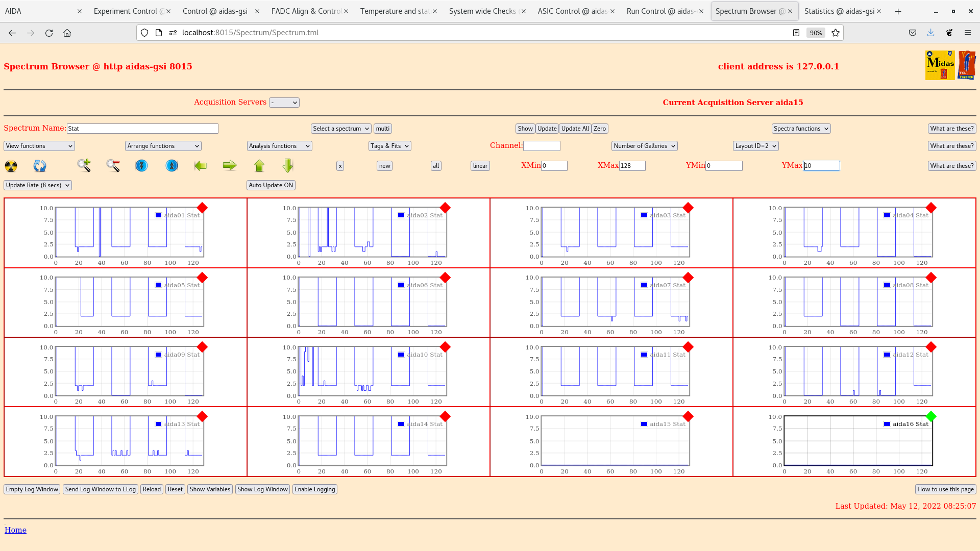Expand the Analysis functions dropdown
The height and width of the screenshot is (551, 980).
click(280, 146)
